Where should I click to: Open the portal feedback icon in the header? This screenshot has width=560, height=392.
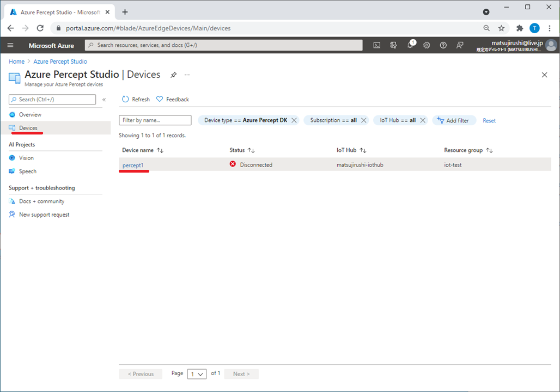[460, 45]
